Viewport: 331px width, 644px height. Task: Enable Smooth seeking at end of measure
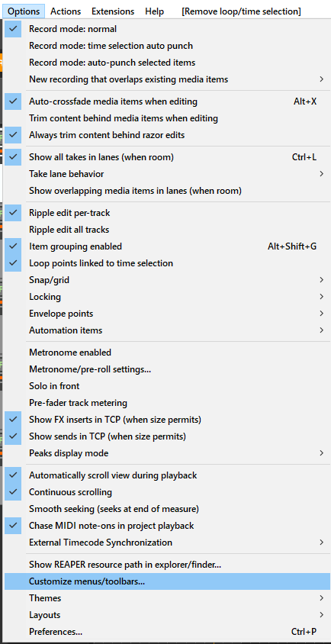[167, 509]
